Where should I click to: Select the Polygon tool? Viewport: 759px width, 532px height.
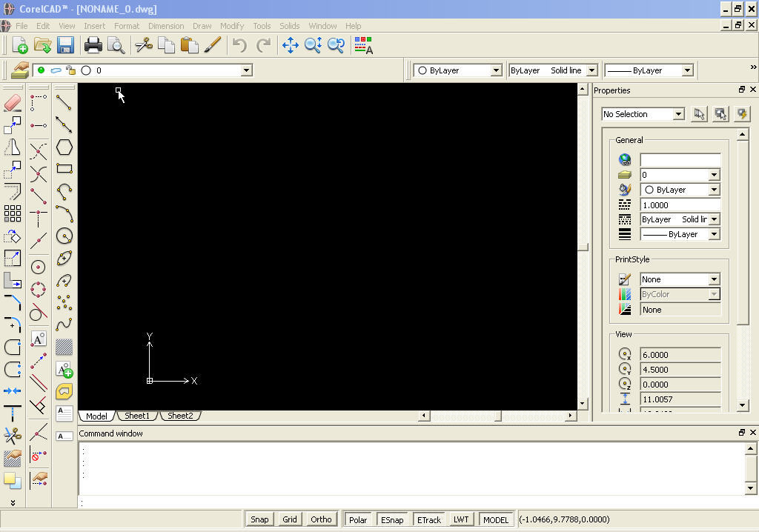point(64,147)
